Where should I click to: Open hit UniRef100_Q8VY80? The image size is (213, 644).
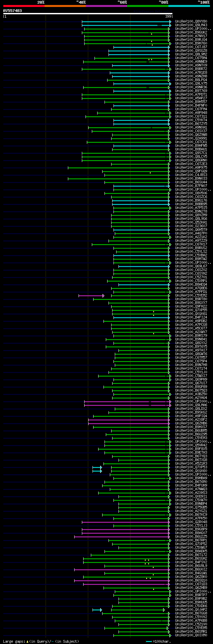click(191, 22)
